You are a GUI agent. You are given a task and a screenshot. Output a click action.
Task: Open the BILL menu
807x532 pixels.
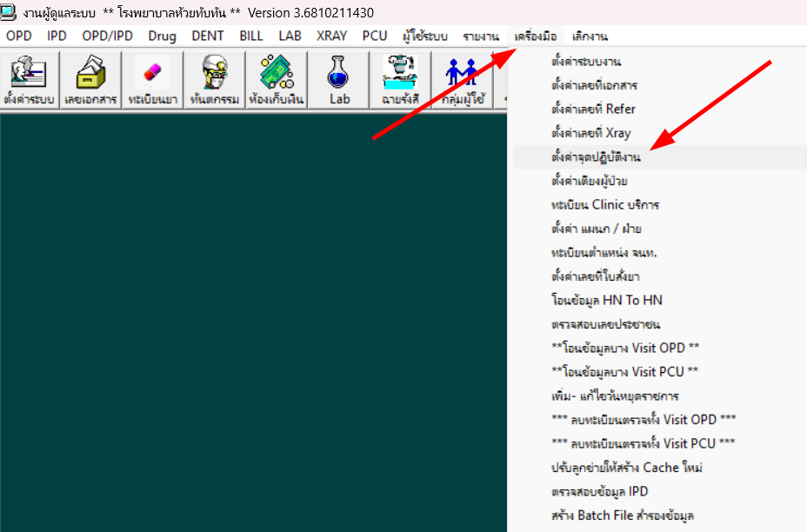pos(250,36)
